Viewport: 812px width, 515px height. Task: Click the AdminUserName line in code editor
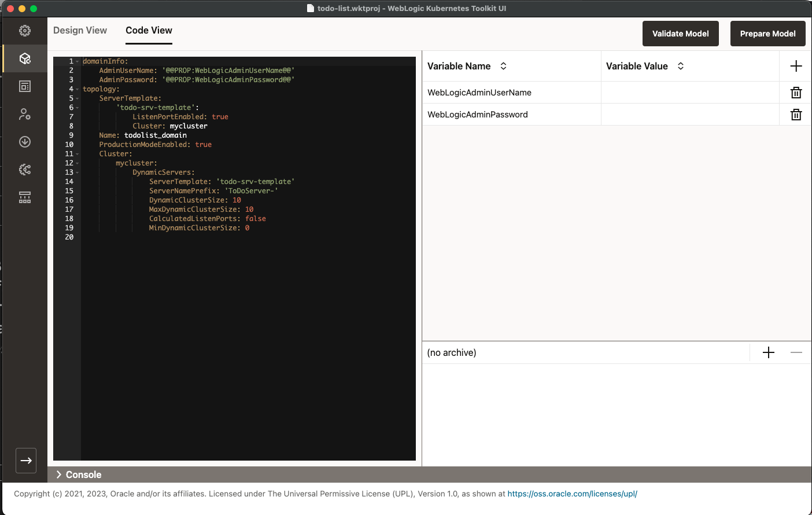pyautogui.click(x=197, y=71)
